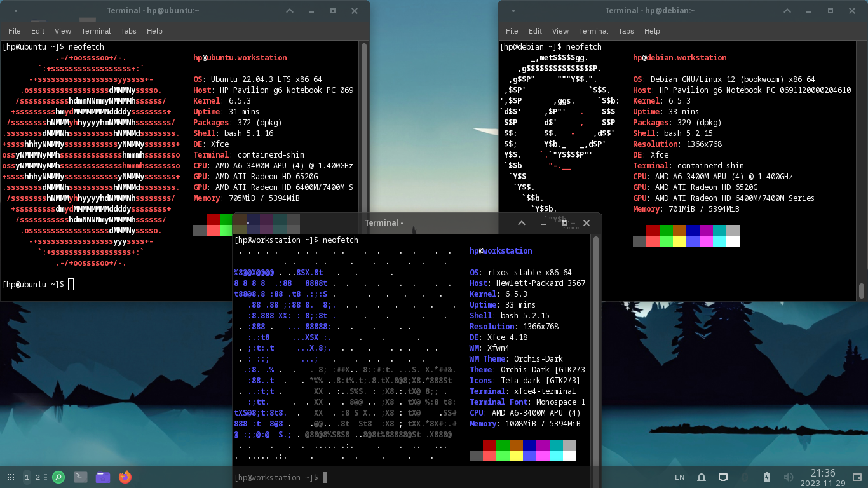This screenshot has height=488, width=868.
Task: Click the debian terminal scrollbar handle
Action: pos(862,290)
